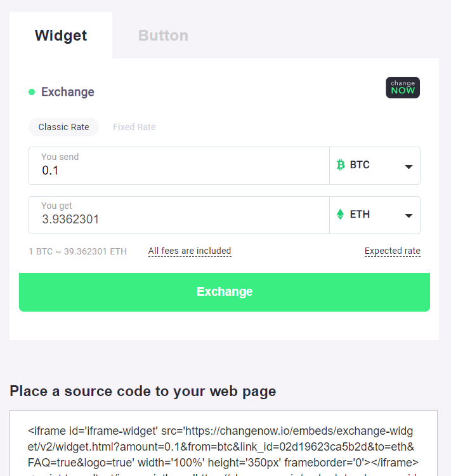Screen dimensions: 451x476
Task: Click the green status dot beside Exchange
Action: 32,92
